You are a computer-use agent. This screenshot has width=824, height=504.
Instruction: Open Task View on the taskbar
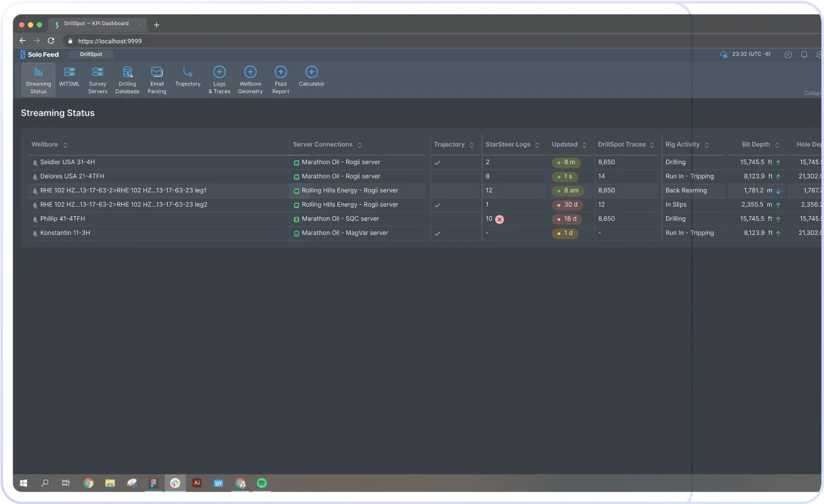[65, 483]
